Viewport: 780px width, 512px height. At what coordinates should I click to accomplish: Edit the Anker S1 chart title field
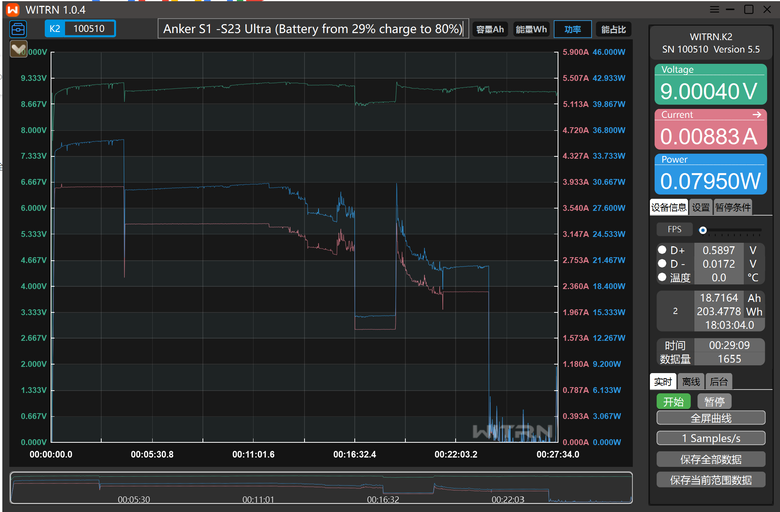click(x=313, y=29)
